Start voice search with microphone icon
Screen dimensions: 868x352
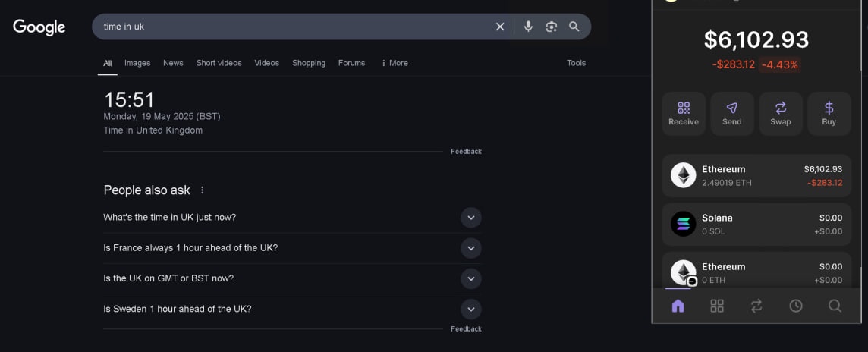point(528,27)
